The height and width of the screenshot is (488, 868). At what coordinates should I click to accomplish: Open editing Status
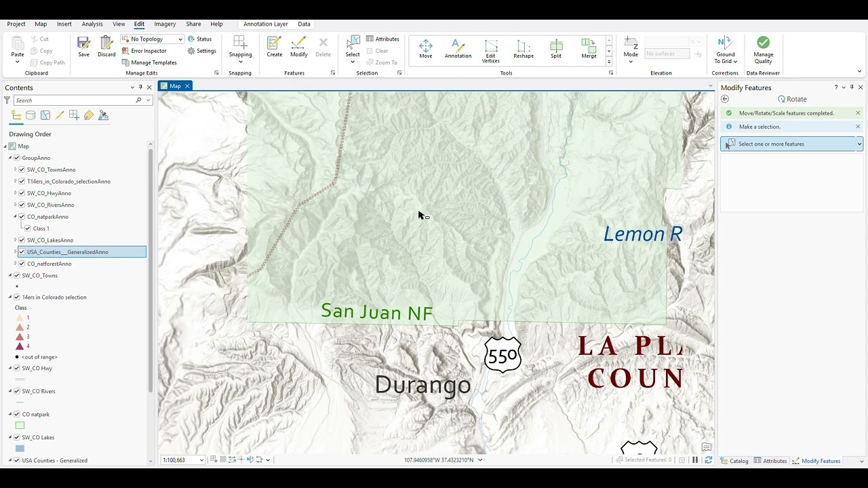pyautogui.click(x=200, y=39)
